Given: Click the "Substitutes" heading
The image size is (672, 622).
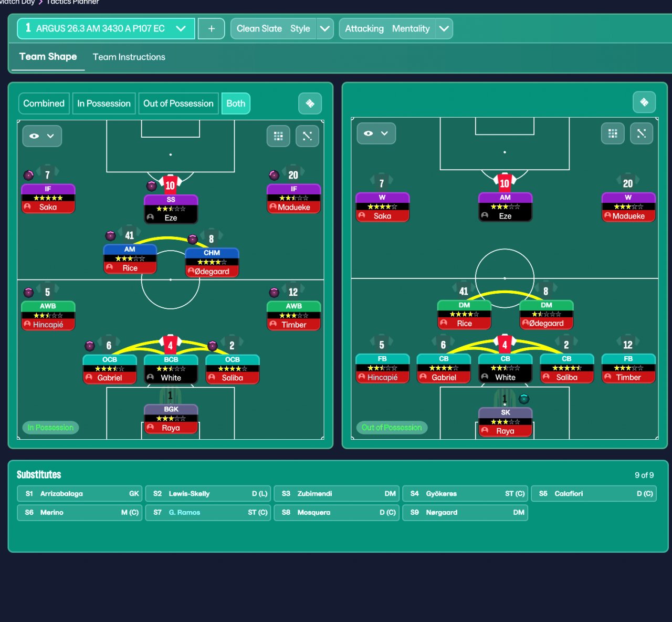Looking at the screenshot, I should (x=39, y=475).
